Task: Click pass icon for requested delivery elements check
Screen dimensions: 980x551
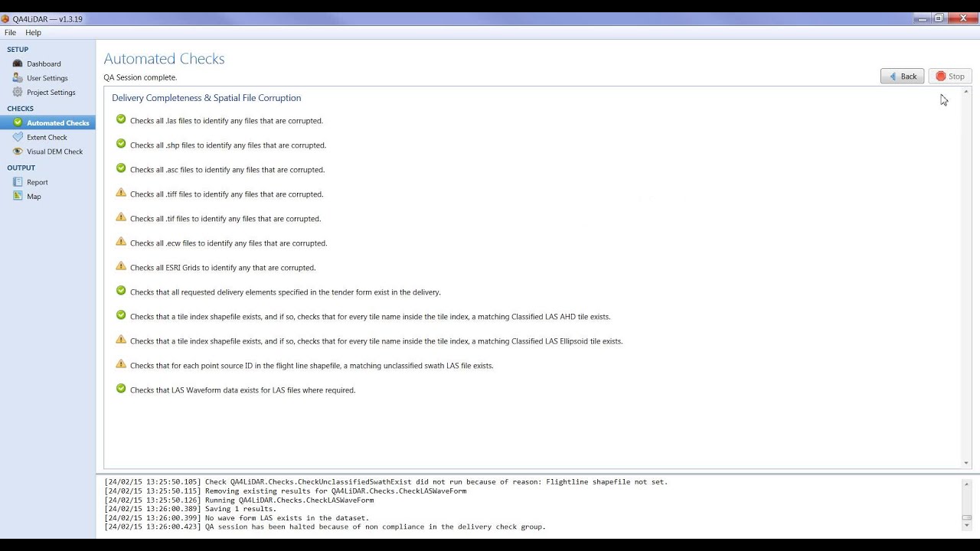Action: click(121, 291)
